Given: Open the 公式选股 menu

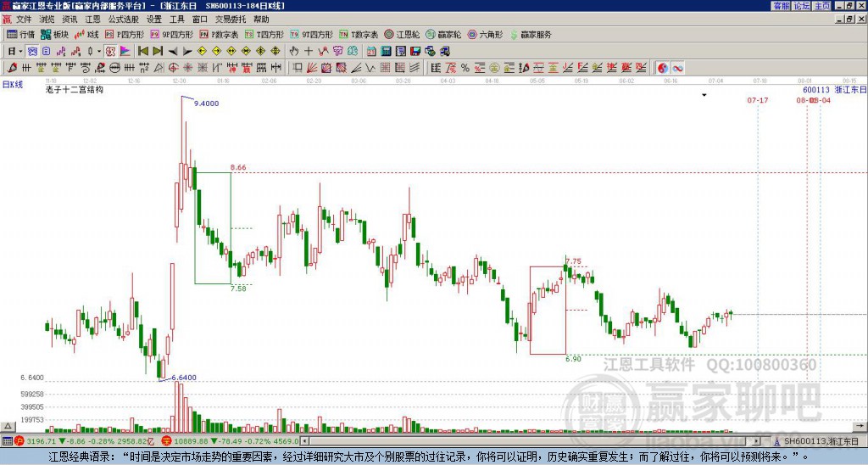Looking at the screenshot, I should click(122, 19).
